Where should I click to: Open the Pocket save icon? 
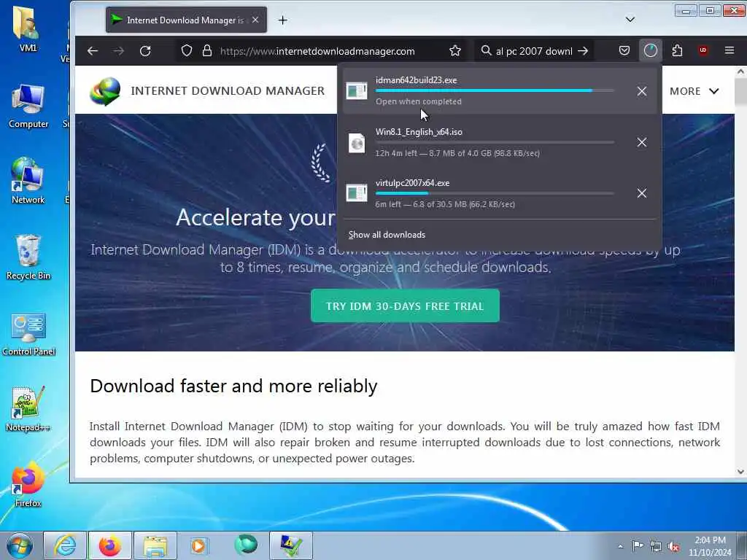pos(624,50)
